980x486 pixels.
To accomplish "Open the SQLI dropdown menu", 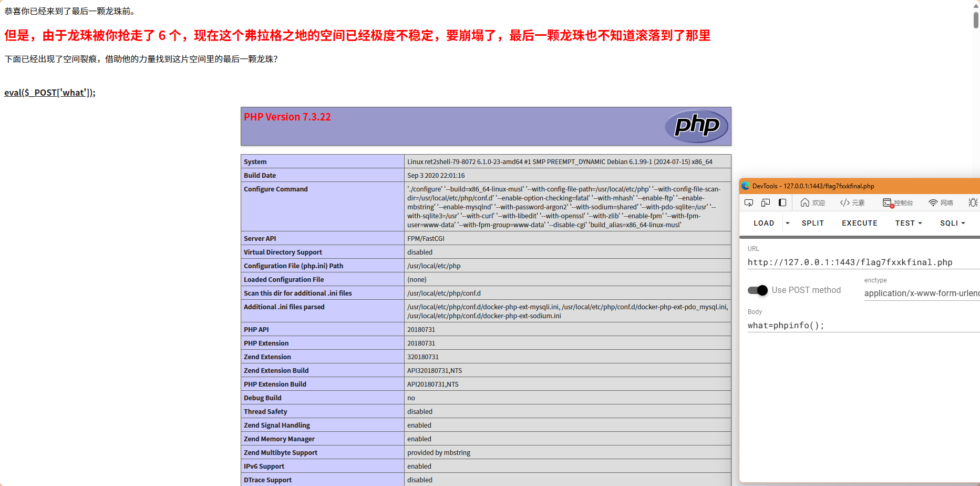I will click(x=952, y=223).
